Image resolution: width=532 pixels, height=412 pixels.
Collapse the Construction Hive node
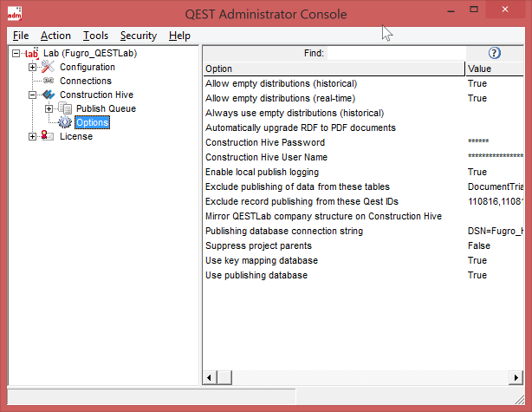33,95
